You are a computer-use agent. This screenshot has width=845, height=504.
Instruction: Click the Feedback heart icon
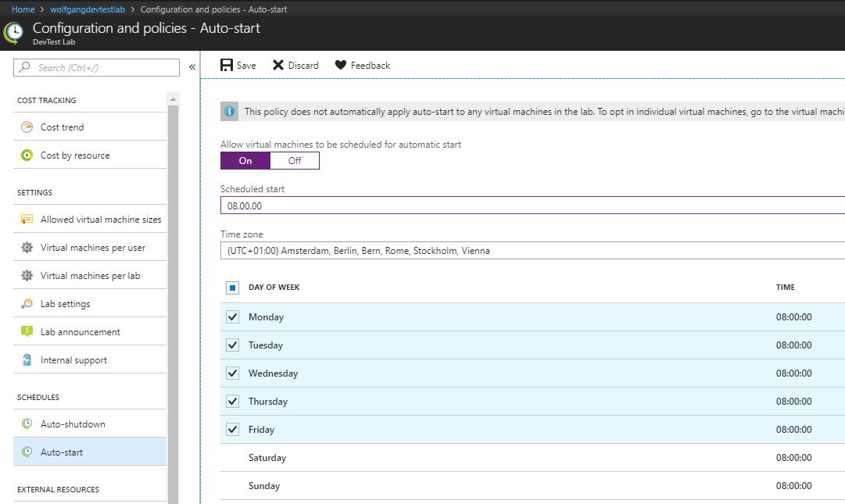[341, 65]
